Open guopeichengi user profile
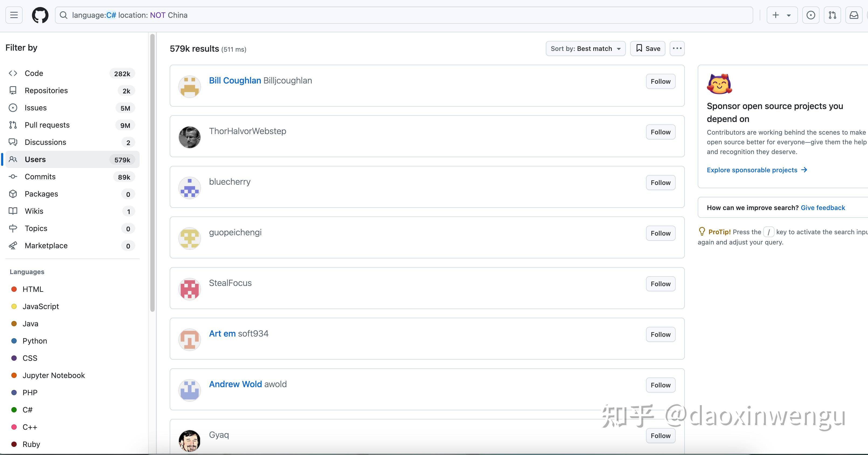Image resolution: width=868 pixels, height=455 pixels. (235, 232)
